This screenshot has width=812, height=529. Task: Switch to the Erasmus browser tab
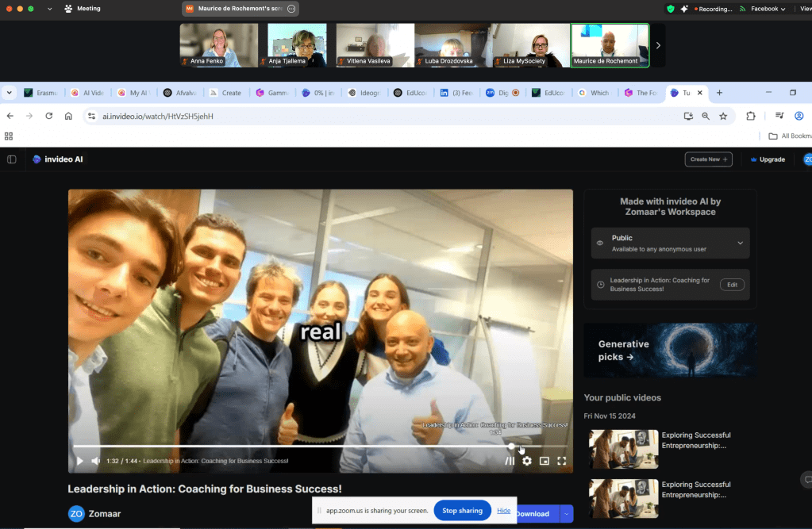coord(40,93)
